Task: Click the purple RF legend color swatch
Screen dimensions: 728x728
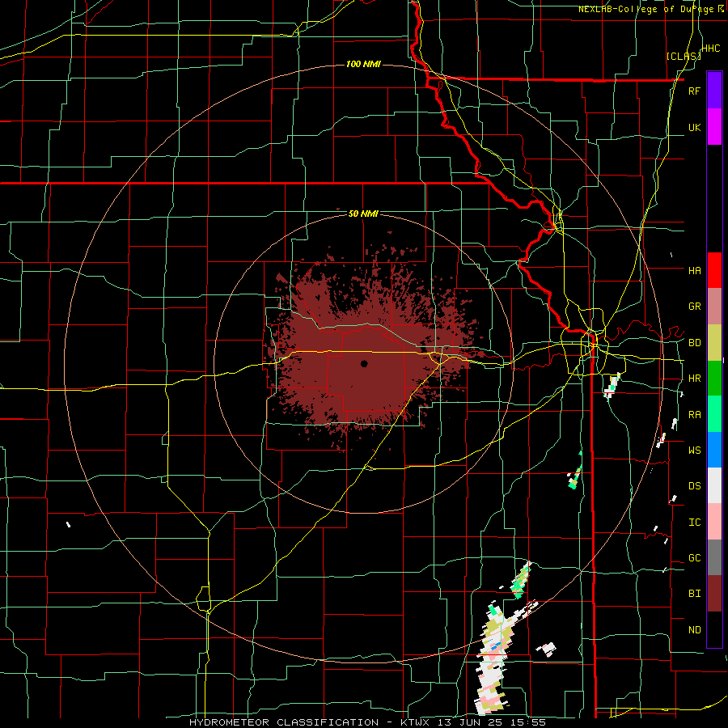Action: point(714,91)
